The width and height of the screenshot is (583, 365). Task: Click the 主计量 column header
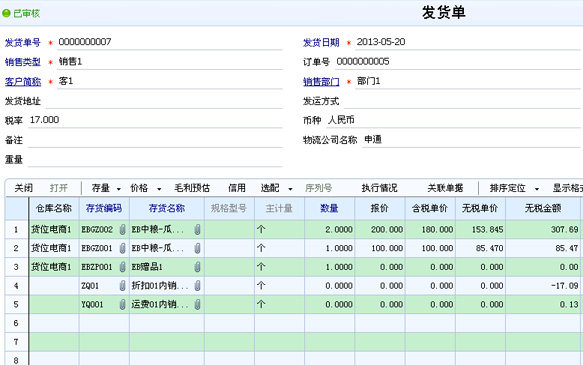pyautogui.click(x=280, y=209)
